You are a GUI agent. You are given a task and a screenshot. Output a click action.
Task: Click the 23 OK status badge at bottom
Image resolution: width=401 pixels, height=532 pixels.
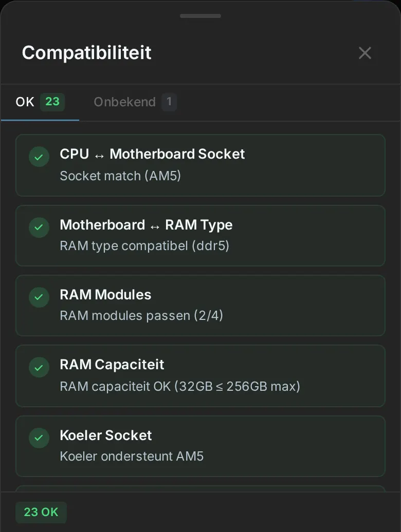tap(41, 512)
